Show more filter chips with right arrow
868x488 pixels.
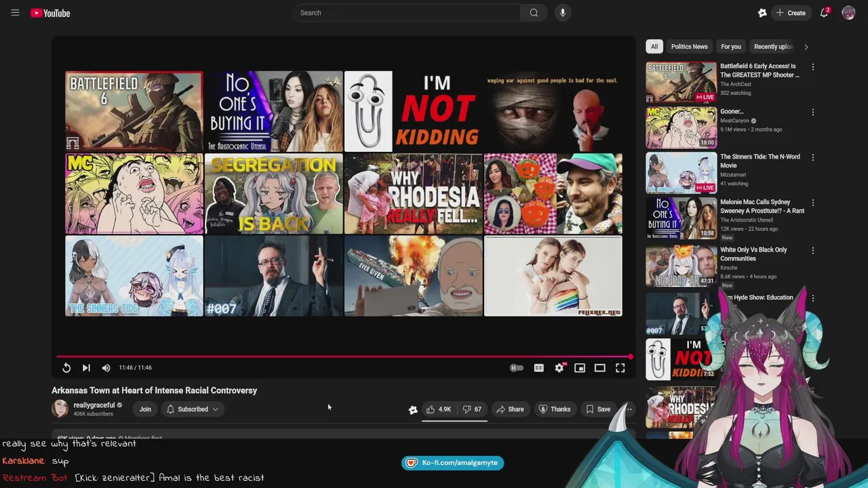(806, 47)
